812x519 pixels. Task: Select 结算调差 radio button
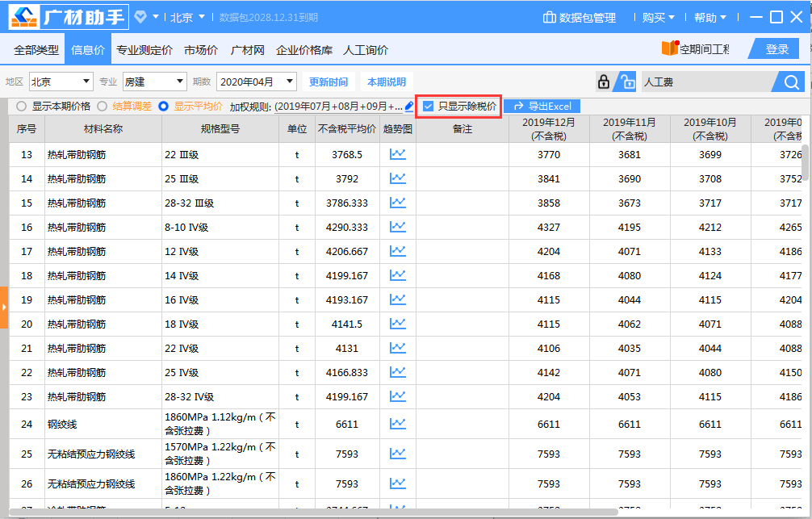(x=102, y=107)
